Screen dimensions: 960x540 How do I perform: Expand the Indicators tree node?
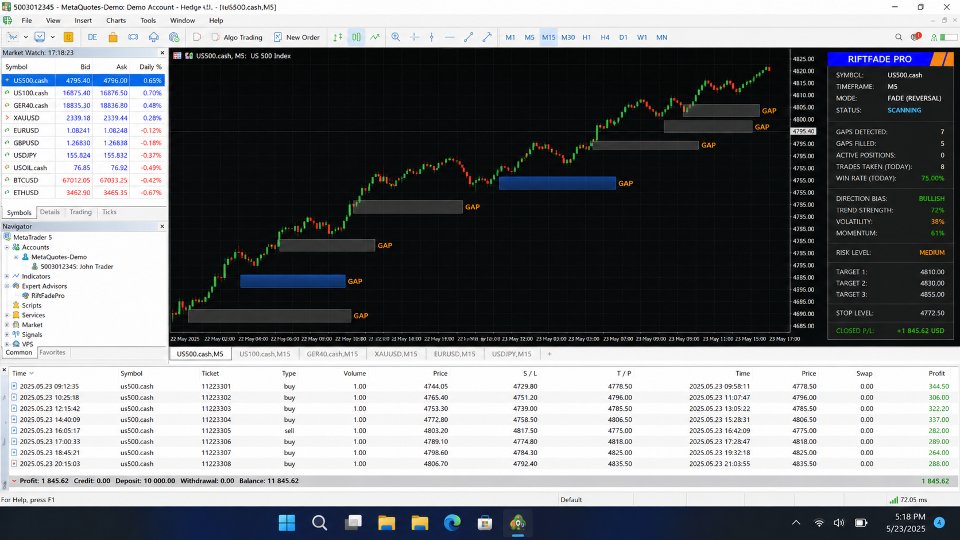[7, 277]
